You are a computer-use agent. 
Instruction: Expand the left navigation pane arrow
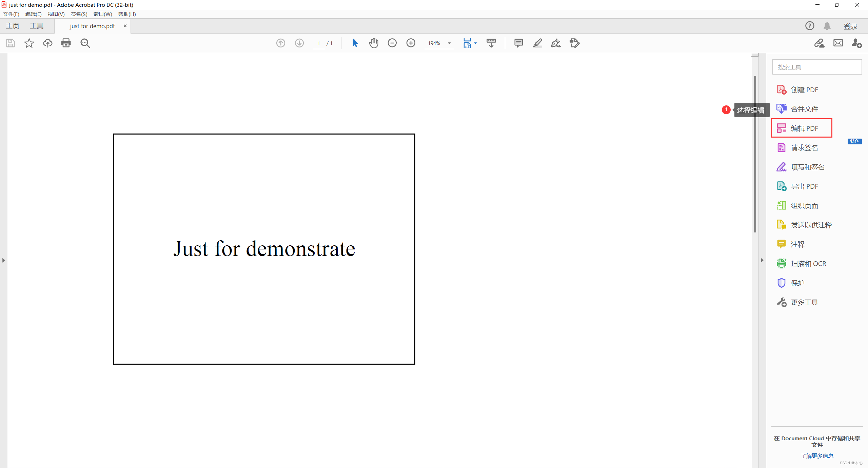click(3, 260)
